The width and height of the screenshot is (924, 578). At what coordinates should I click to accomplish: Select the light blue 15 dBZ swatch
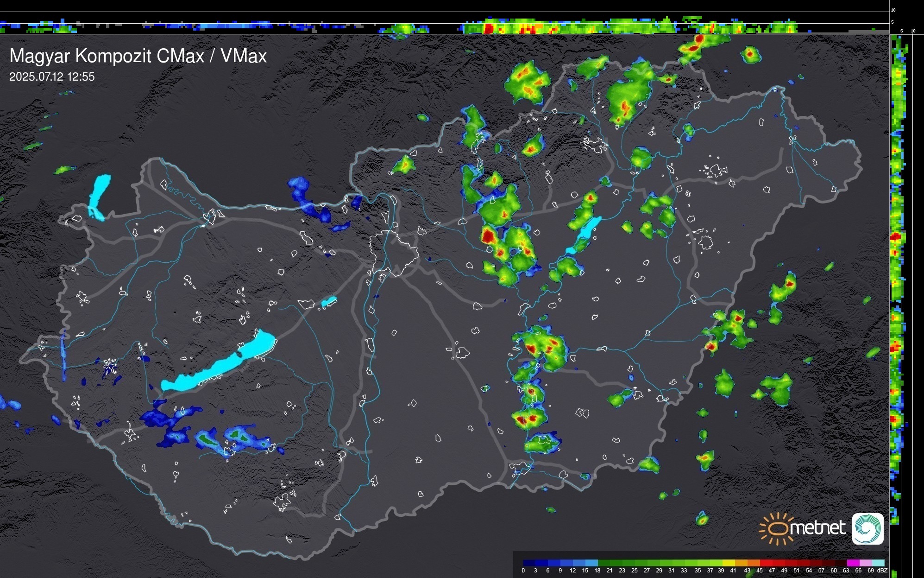(x=591, y=563)
